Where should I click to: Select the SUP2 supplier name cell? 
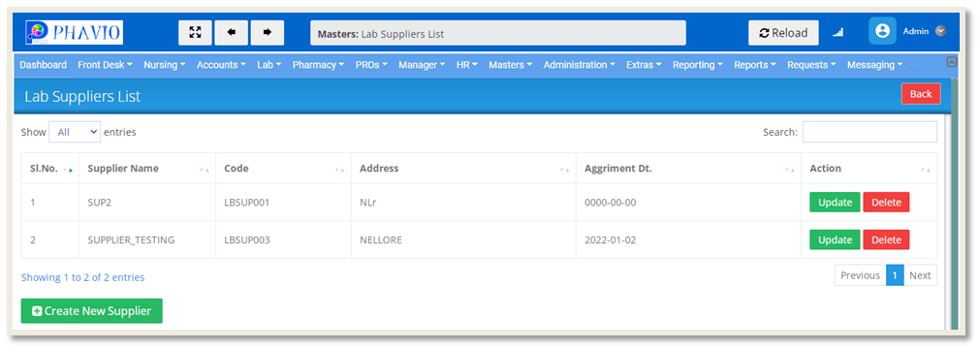tap(147, 203)
